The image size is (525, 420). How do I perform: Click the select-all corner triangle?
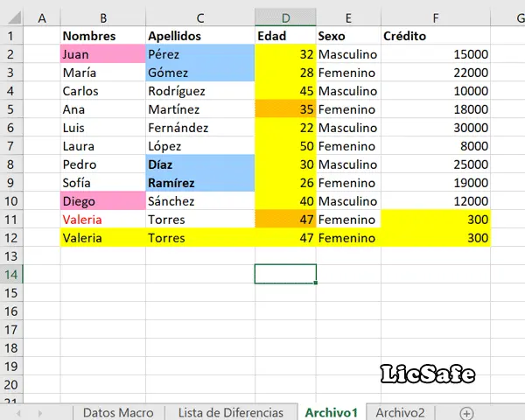coord(14,17)
